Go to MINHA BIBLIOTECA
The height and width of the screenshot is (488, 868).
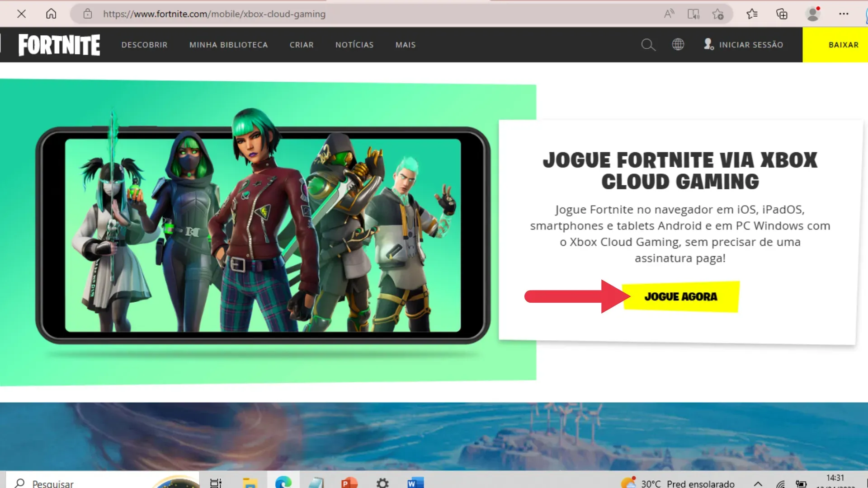click(228, 45)
